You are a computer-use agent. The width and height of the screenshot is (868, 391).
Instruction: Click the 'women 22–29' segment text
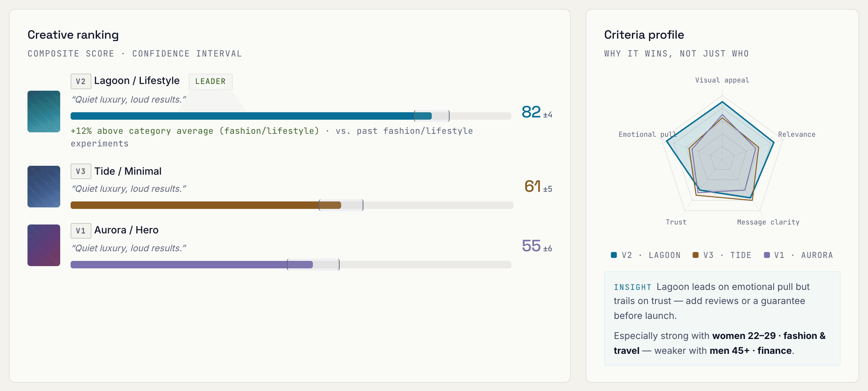click(744, 336)
